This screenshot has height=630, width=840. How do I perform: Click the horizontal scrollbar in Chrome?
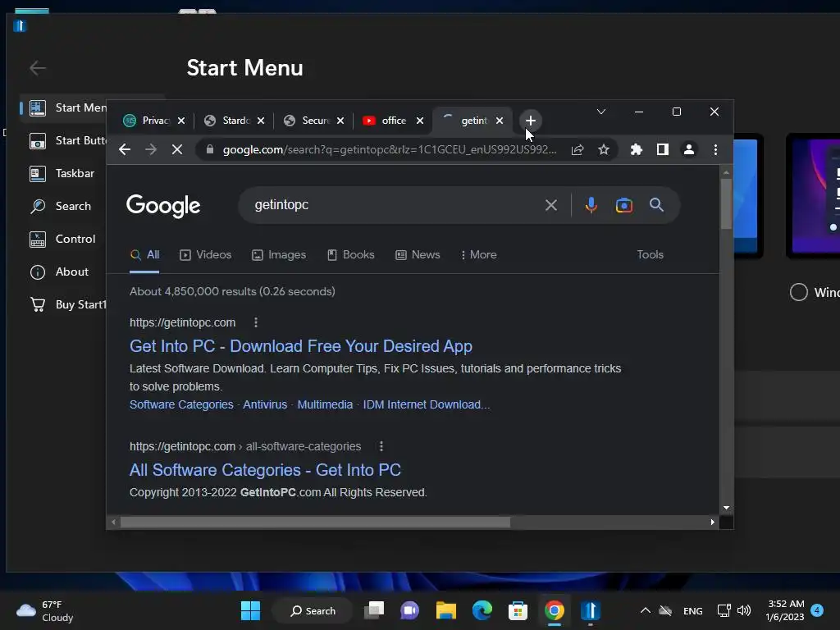tap(315, 522)
